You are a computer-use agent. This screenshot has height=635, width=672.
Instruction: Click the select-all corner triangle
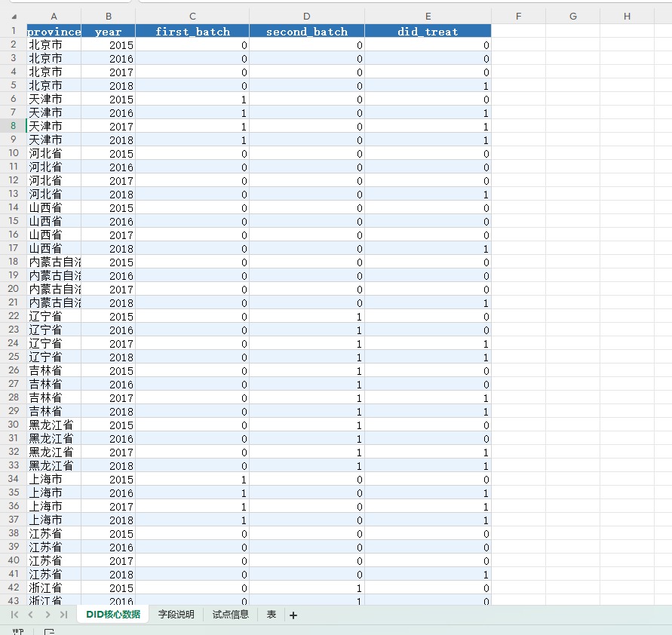(x=14, y=17)
